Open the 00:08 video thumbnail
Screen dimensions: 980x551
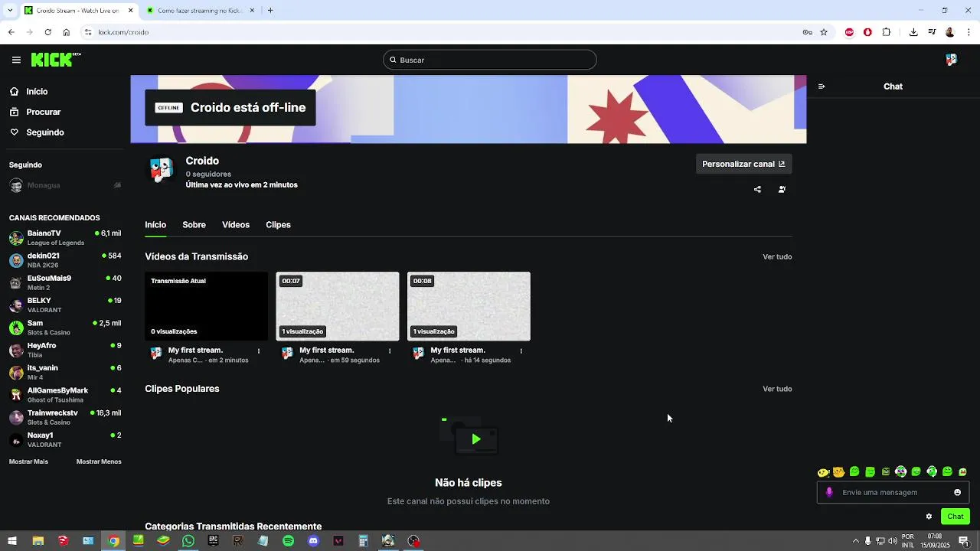point(469,306)
